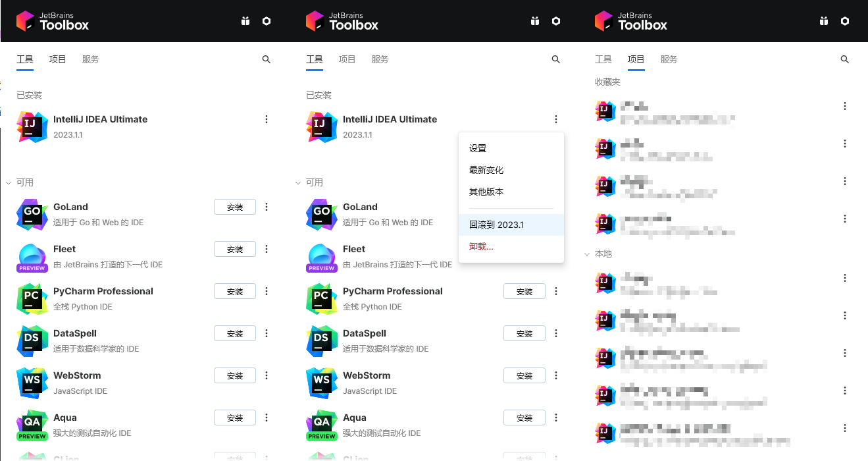Select 最新变化 in the context menu
Screen dimensions: 868x461
pos(511,170)
